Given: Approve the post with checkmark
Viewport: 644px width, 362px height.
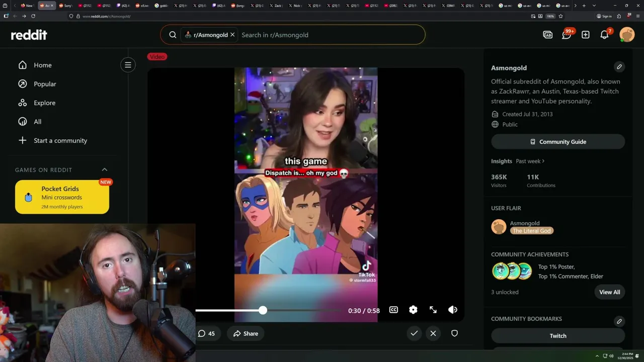Looking at the screenshot, I should pos(414,333).
